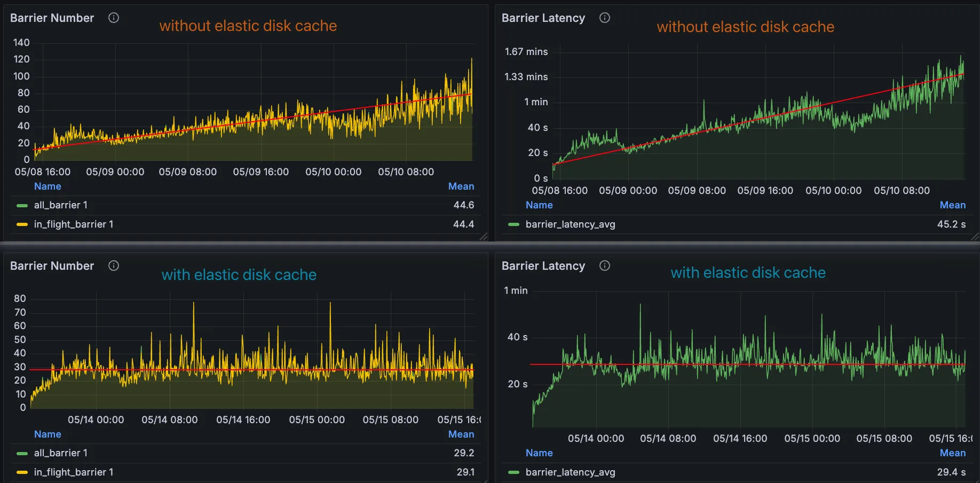
Task: Click the resize handle of the top Barrier Number panel
Action: 484,237
